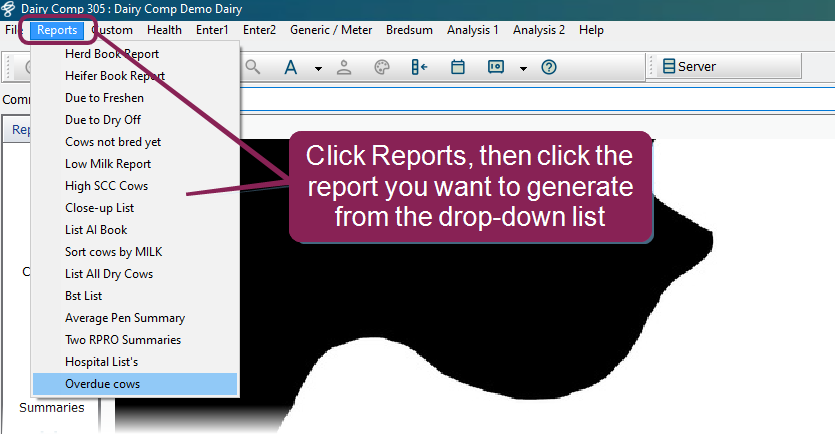Open the color palette icon
Viewport: 835px width, 446px height.
point(382,68)
